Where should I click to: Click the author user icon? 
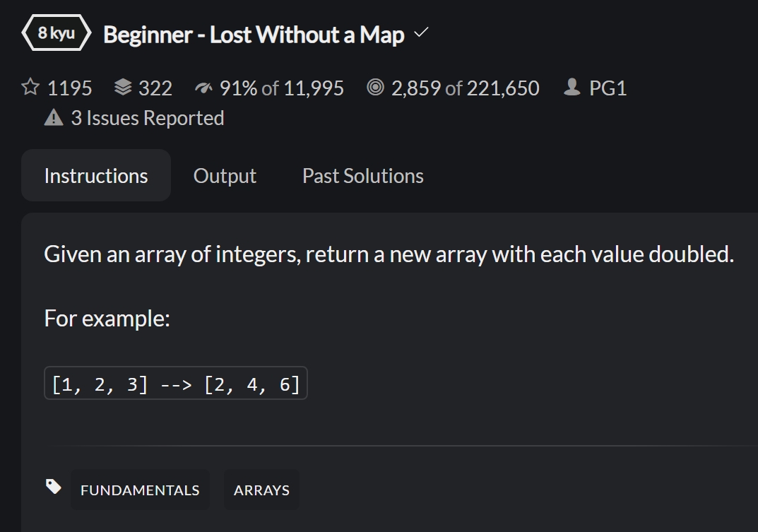point(572,87)
